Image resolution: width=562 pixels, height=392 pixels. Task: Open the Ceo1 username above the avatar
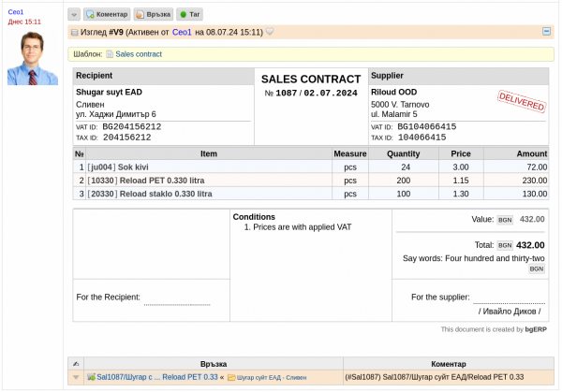15,11
